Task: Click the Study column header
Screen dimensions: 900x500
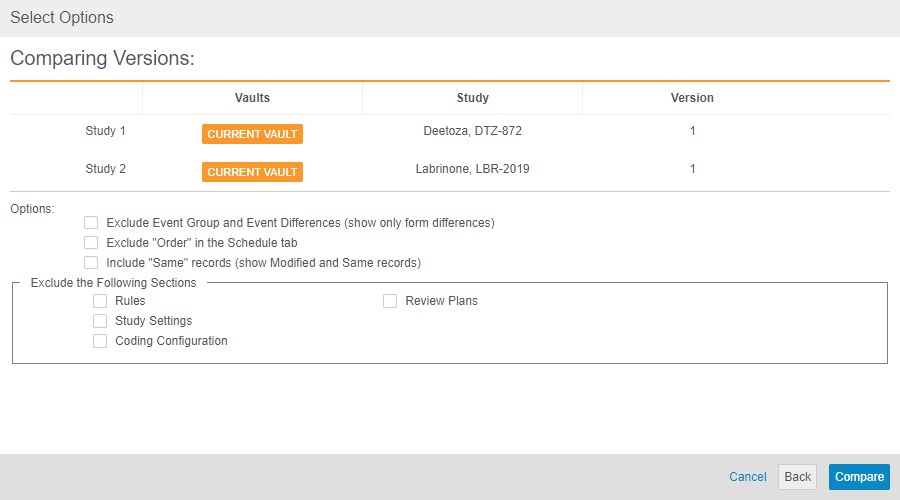Action: point(472,98)
